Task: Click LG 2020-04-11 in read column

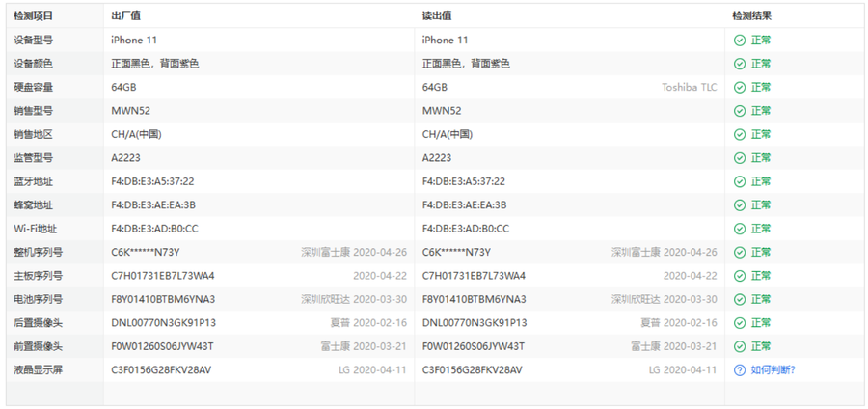Action: coord(683,370)
